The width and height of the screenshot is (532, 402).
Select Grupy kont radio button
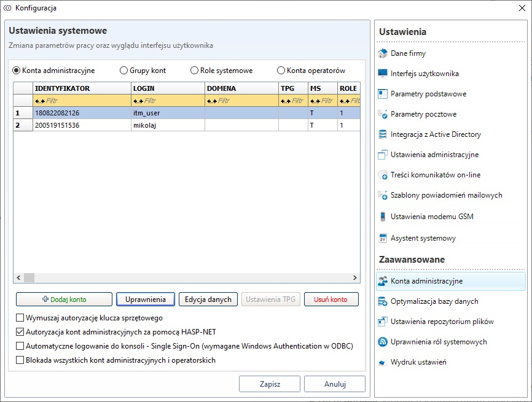[x=124, y=71]
